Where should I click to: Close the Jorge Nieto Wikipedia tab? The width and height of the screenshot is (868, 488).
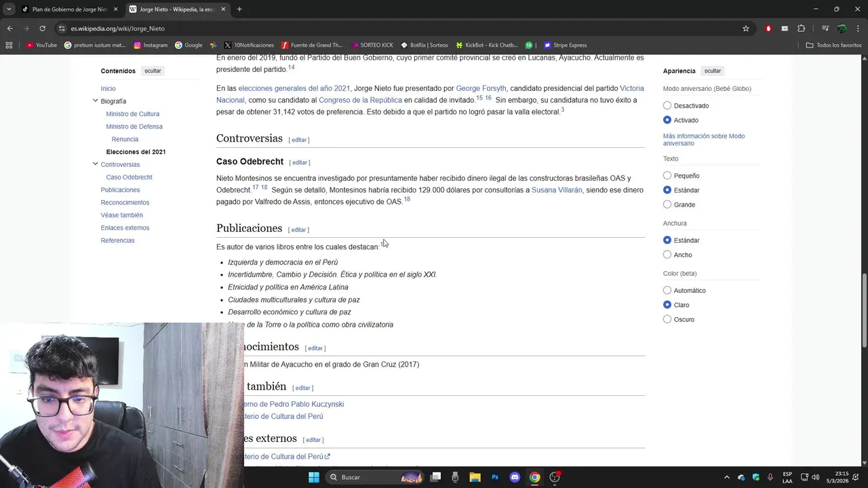(223, 9)
